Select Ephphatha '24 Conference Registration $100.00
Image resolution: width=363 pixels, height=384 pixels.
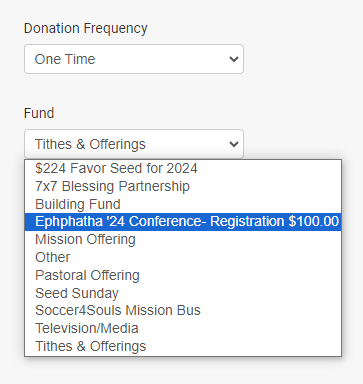click(183, 222)
